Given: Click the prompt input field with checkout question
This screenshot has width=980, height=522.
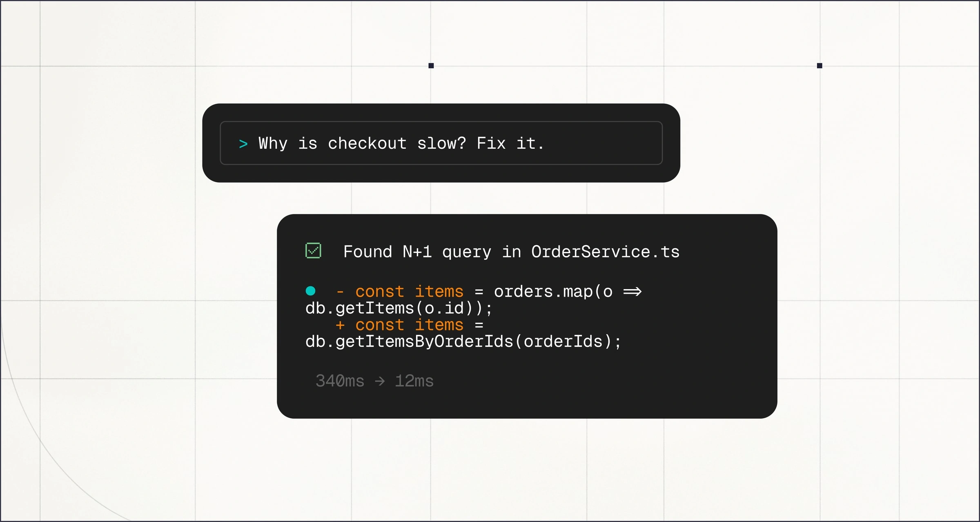Looking at the screenshot, I should pyautogui.click(x=441, y=143).
